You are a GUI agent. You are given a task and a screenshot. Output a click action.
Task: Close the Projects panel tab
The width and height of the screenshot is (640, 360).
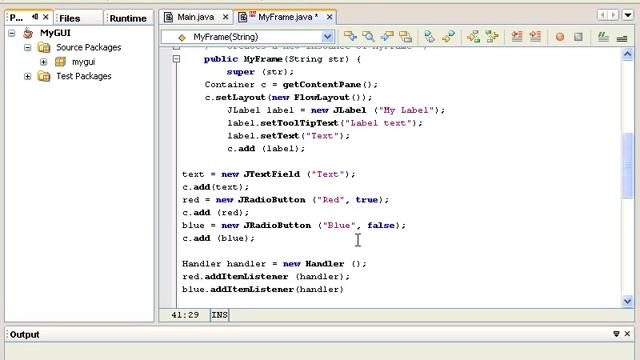tap(46, 17)
